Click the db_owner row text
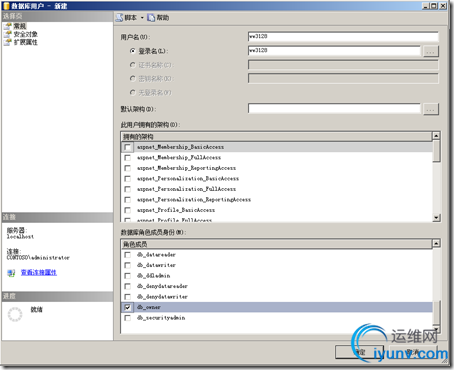Viewport: 454px width, 370px height. coord(149,307)
